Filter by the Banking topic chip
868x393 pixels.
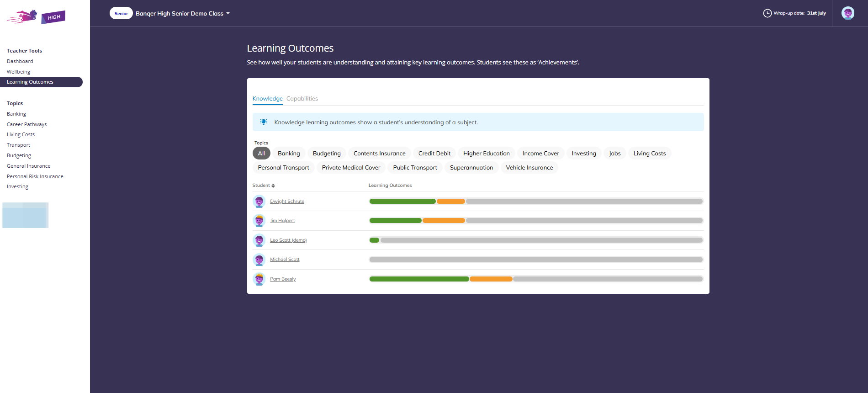tap(289, 154)
